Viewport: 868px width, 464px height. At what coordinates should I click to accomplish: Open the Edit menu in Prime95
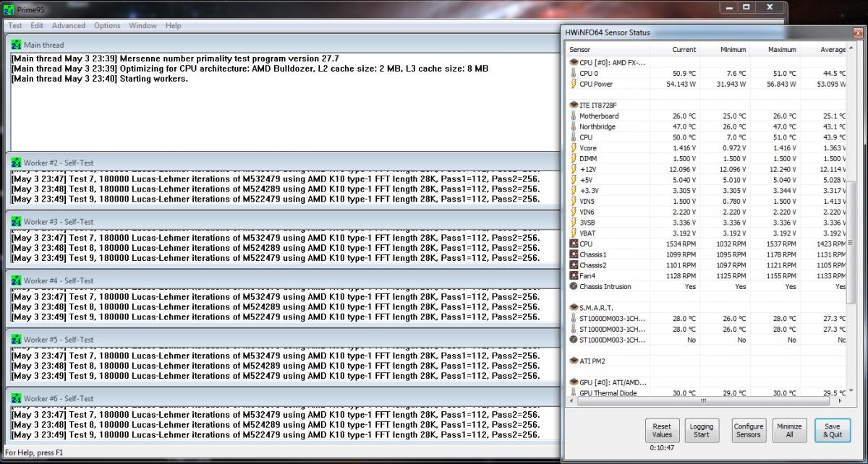[x=37, y=25]
